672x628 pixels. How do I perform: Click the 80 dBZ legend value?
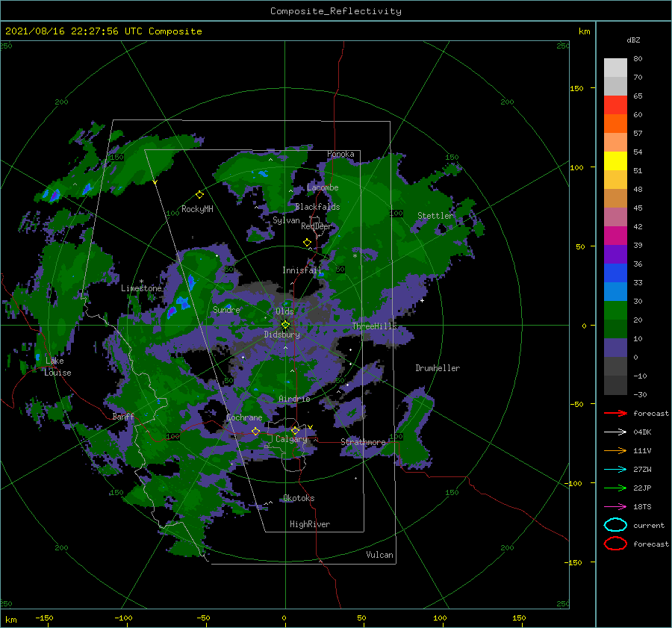[638, 59]
